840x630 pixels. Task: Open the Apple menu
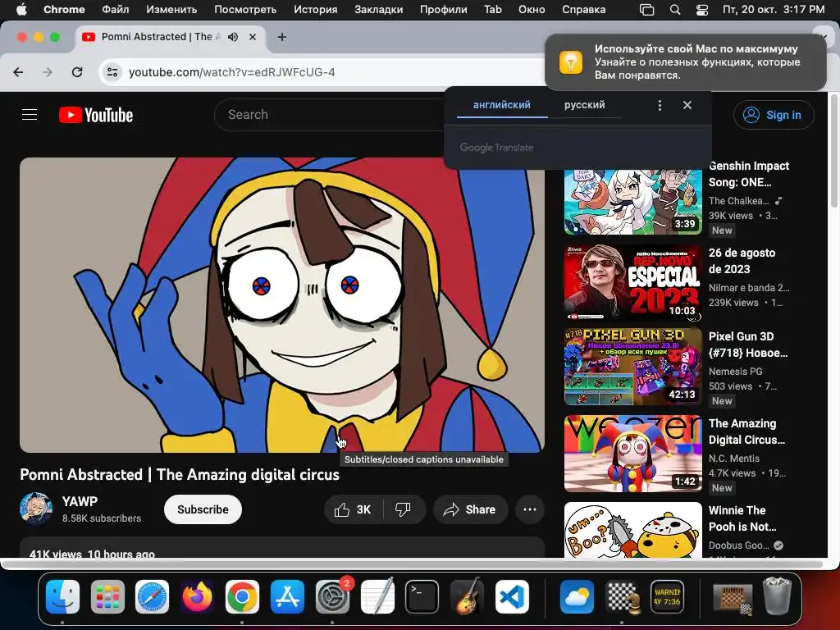pos(21,9)
